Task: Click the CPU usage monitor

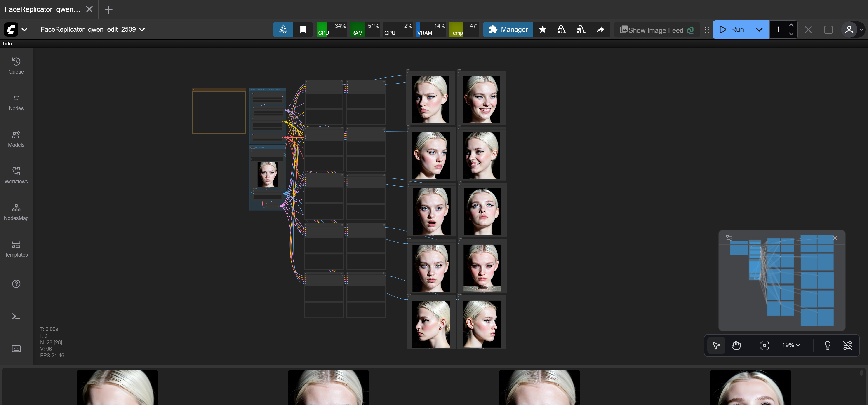Action: click(x=332, y=30)
